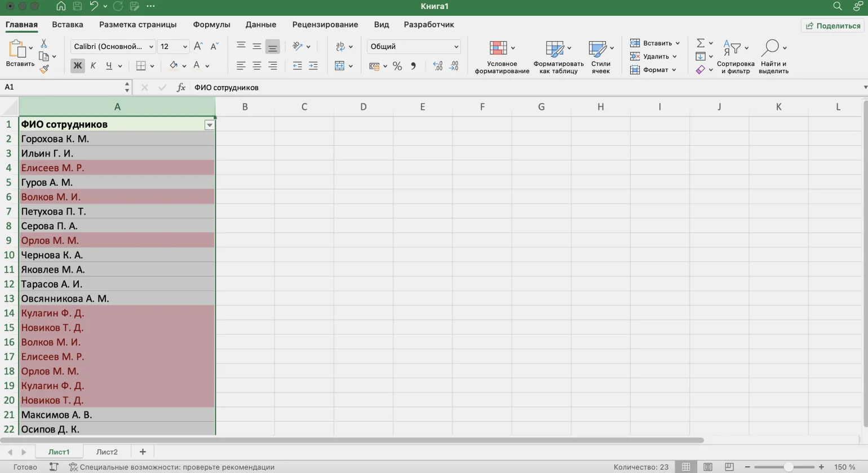Viewport: 868px width, 473px height.
Task: Click the zoom slider handle
Action: pos(788,467)
